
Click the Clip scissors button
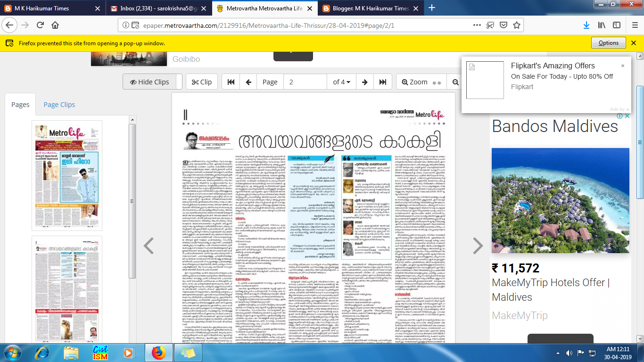(202, 82)
